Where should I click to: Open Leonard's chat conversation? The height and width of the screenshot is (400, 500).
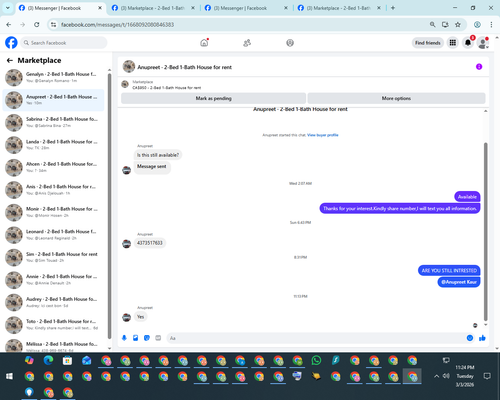point(53,235)
